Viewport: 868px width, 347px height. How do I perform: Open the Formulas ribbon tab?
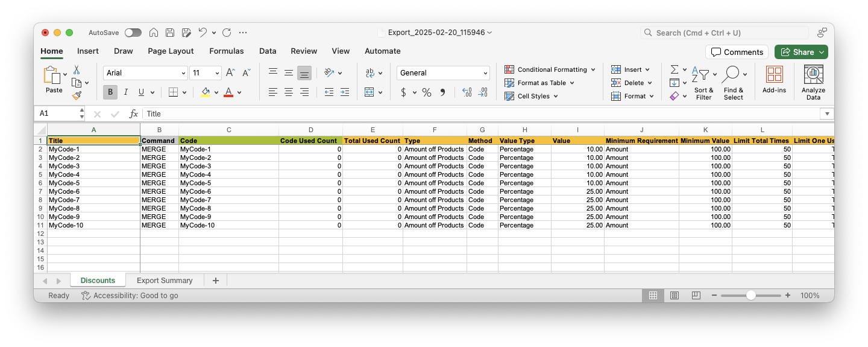tap(227, 51)
